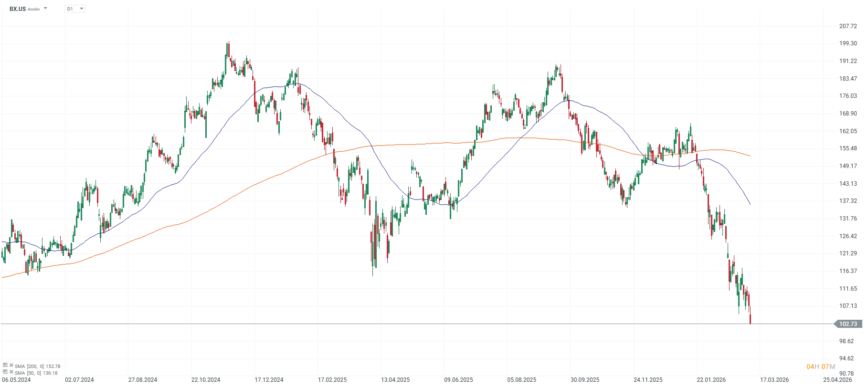Viewport: 868px width, 388px height.
Task: Click the 22.10.2024 date on time axis
Action: [206, 380]
